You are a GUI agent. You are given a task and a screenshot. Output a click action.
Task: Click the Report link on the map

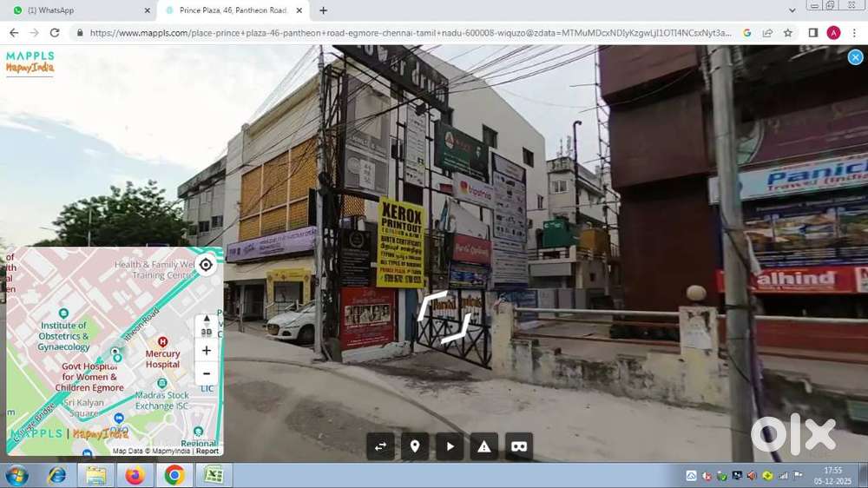pos(207,451)
